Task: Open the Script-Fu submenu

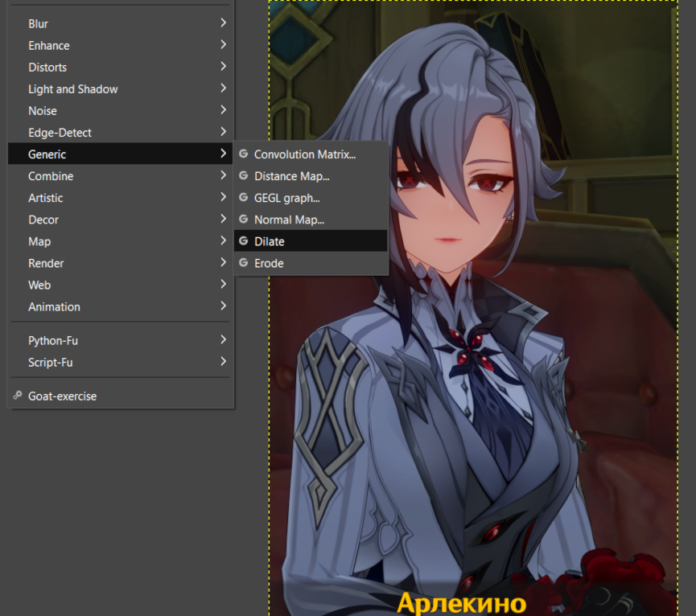Action: (x=120, y=362)
